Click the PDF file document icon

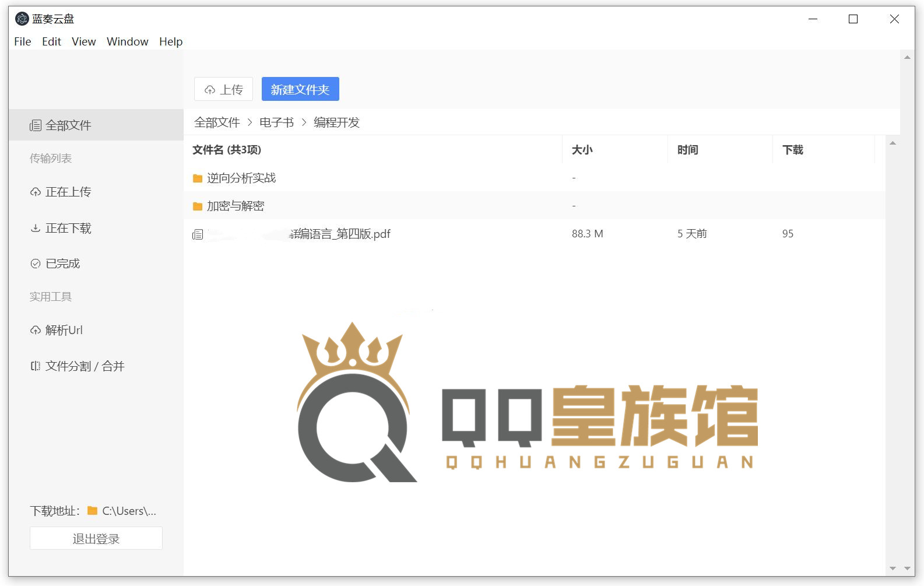[x=198, y=234]
